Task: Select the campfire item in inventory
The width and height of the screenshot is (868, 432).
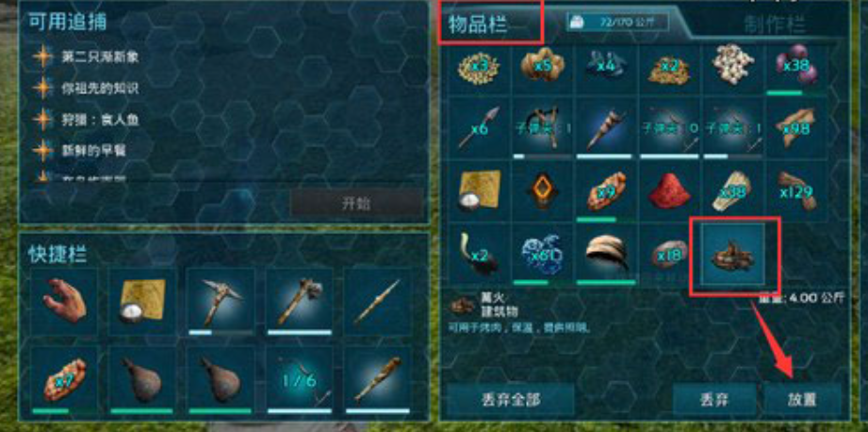Action: [x=733, y=255]
